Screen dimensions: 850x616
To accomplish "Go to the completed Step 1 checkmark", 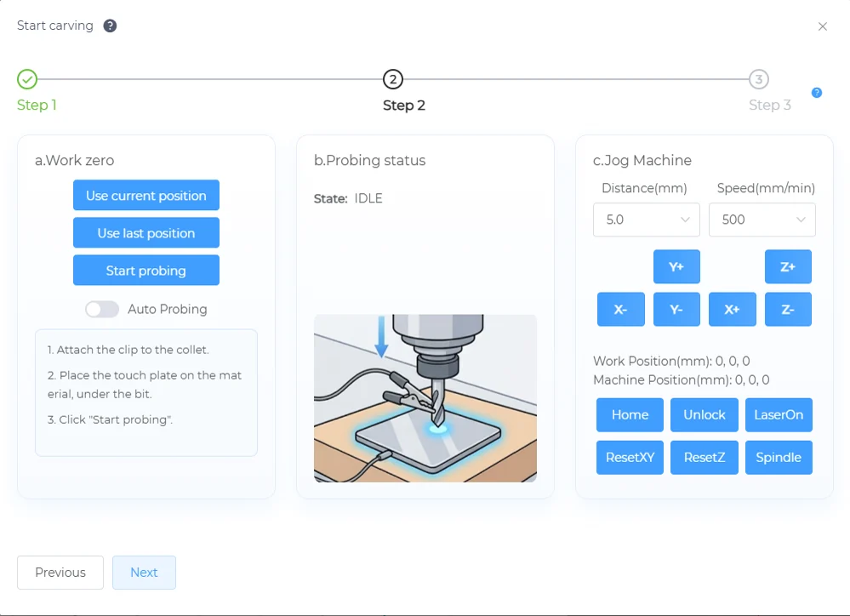I will 27,79.
